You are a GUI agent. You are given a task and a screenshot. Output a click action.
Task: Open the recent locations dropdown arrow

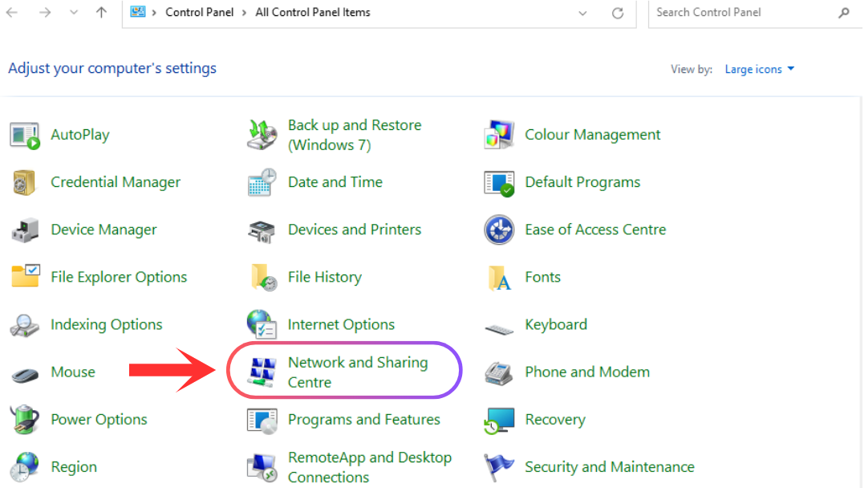(74, 12)
